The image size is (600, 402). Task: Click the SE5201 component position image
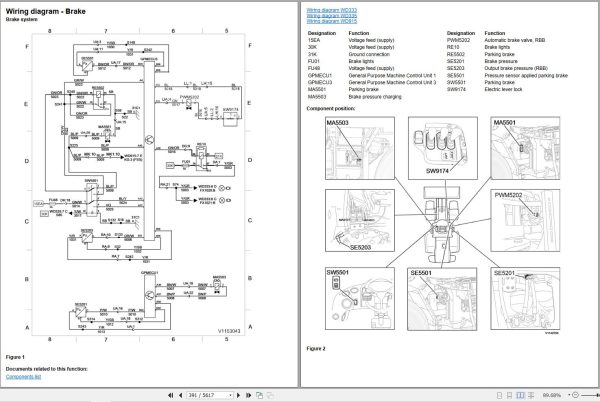(x=525, y=298)
